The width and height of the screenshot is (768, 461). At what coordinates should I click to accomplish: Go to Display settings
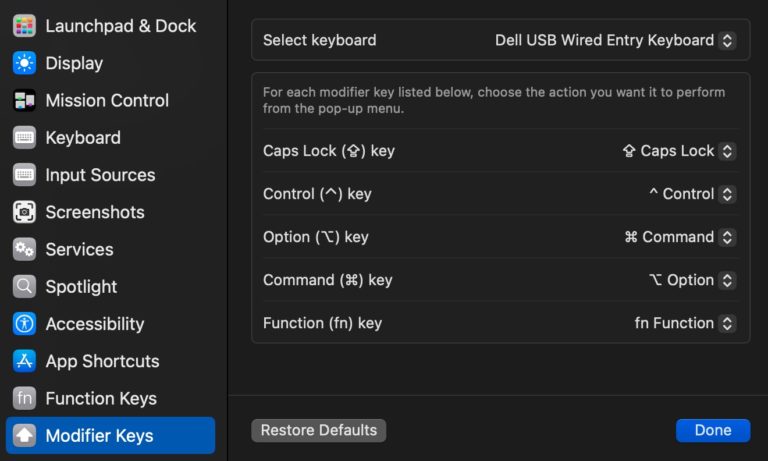pyautogui.click(x=74, y=63)
